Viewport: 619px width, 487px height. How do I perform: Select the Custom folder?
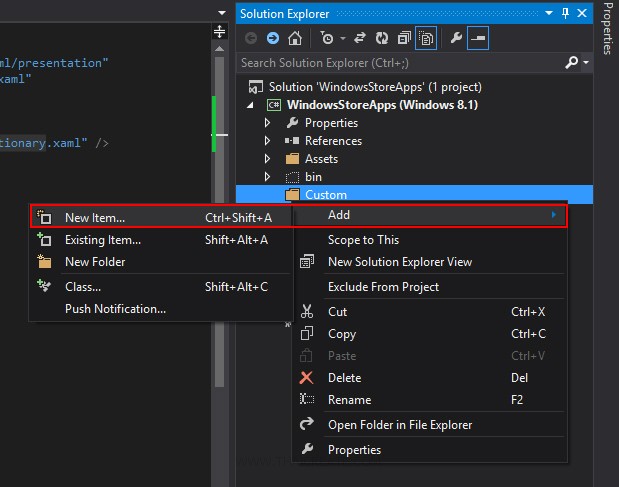415,194
